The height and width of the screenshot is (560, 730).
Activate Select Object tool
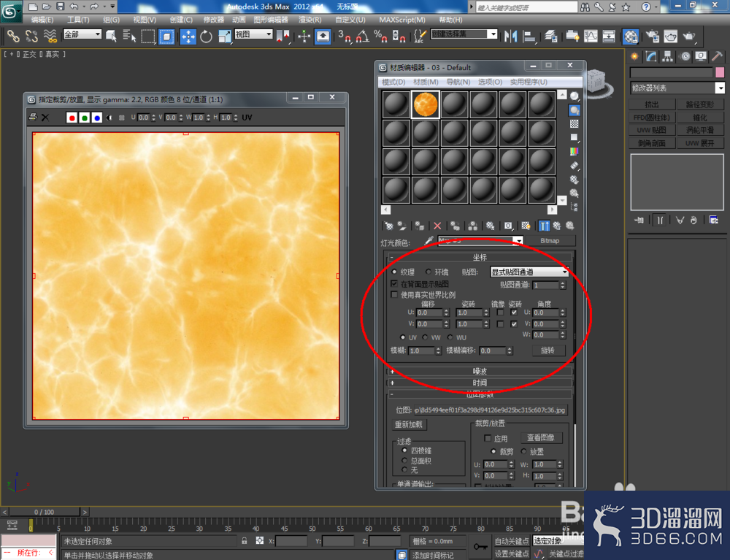(x=111, y=37)
